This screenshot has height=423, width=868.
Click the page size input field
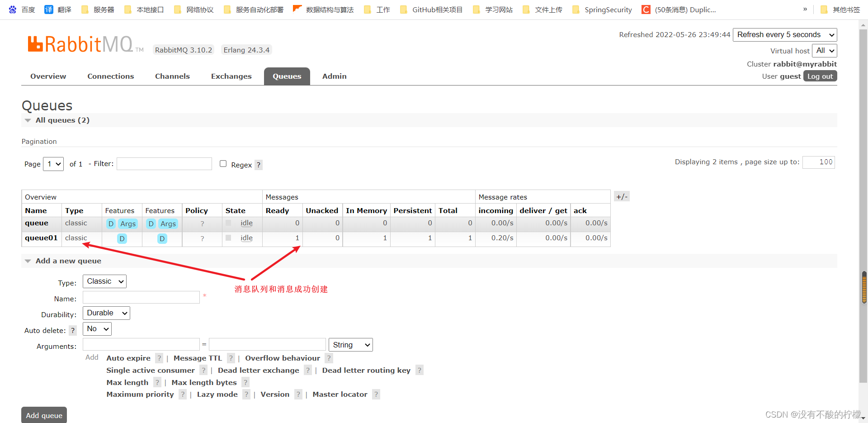(819, 162)
